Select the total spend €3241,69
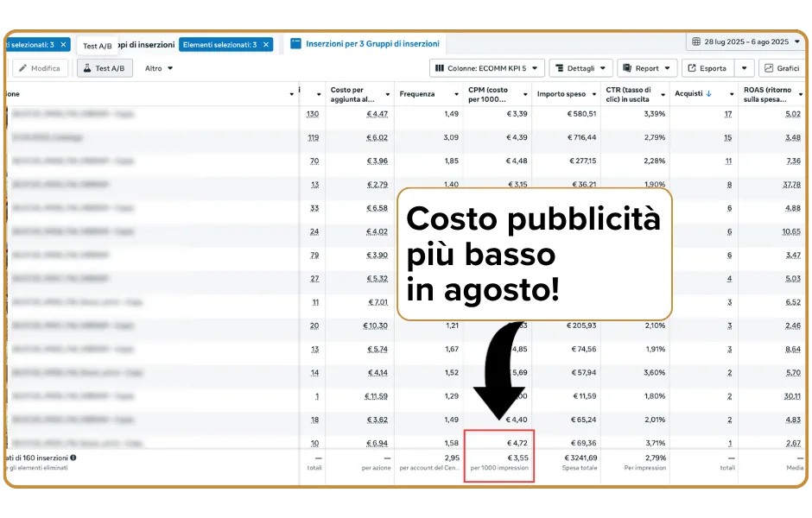 [579, 458]
